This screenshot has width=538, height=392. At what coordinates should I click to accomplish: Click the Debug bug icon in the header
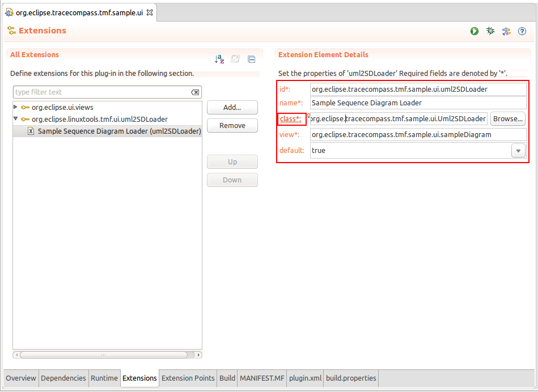tap(490, 31)
